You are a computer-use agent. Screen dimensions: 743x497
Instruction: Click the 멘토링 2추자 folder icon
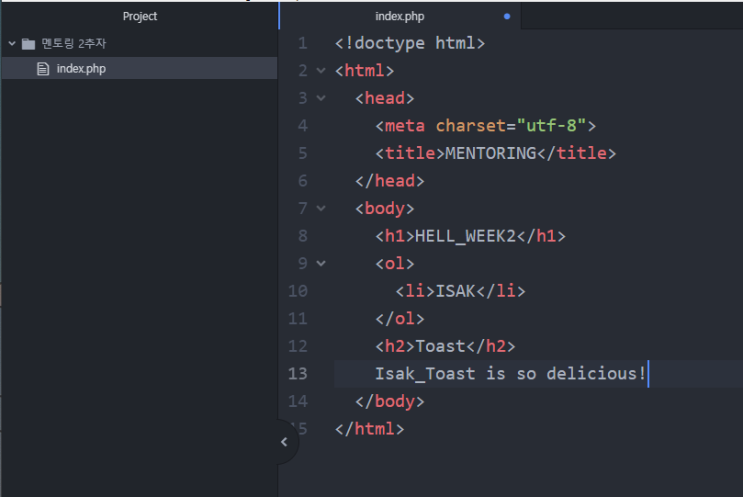pos(28,44)
